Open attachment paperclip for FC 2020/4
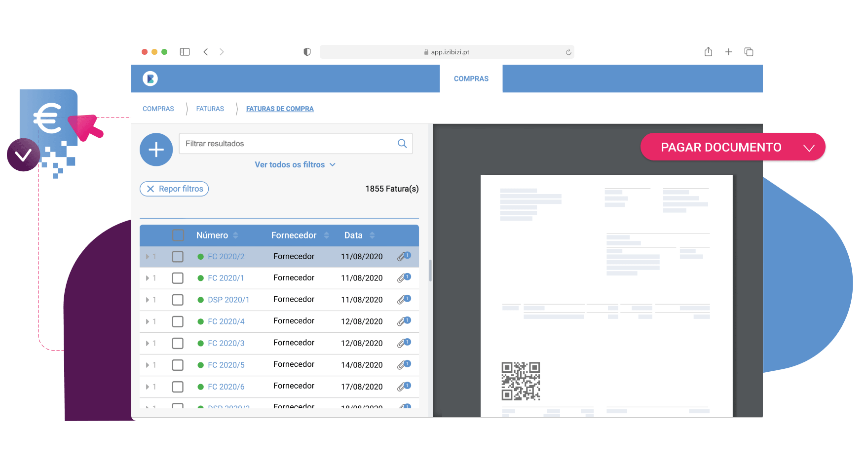This screenshot has height=471, width=868. coord(403,321)
